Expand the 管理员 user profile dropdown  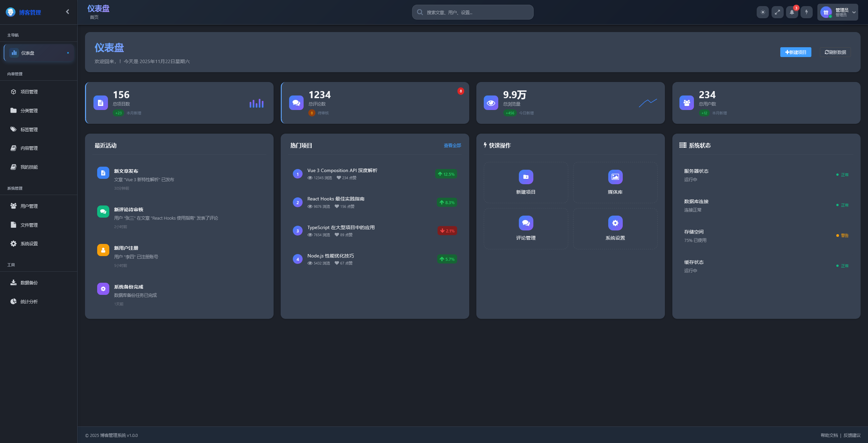pyautogui.click(x=837, y=12)
